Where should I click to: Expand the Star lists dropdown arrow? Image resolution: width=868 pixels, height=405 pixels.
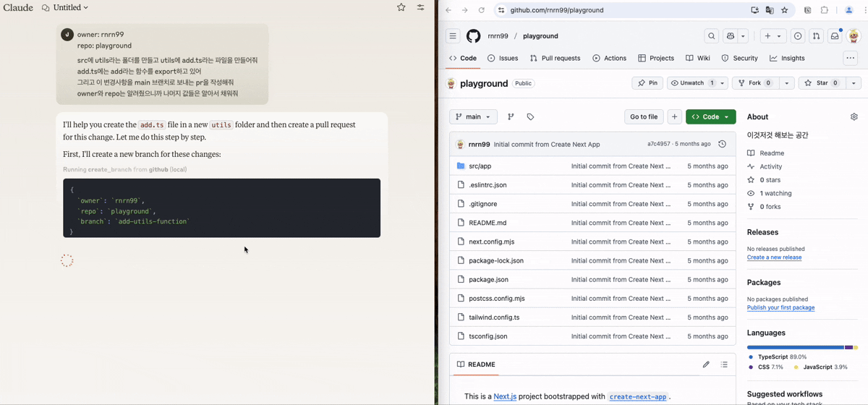(x=853, y=83)
